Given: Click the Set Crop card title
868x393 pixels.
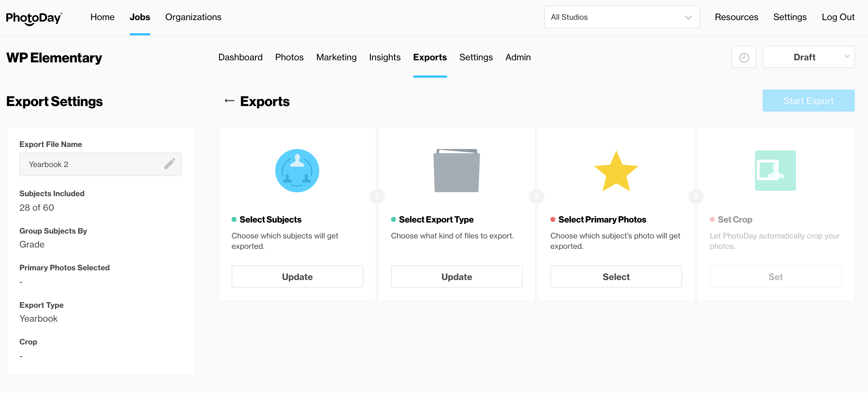Looking at the screenshot, I should [x=735, y=219].
